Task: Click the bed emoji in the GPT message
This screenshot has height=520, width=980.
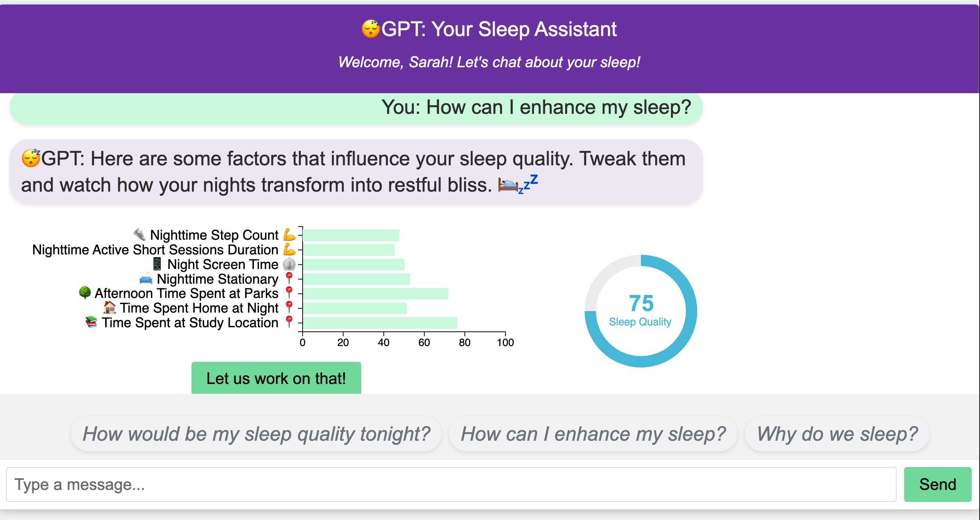Action: pyautogui.click(x=508, y=185)
